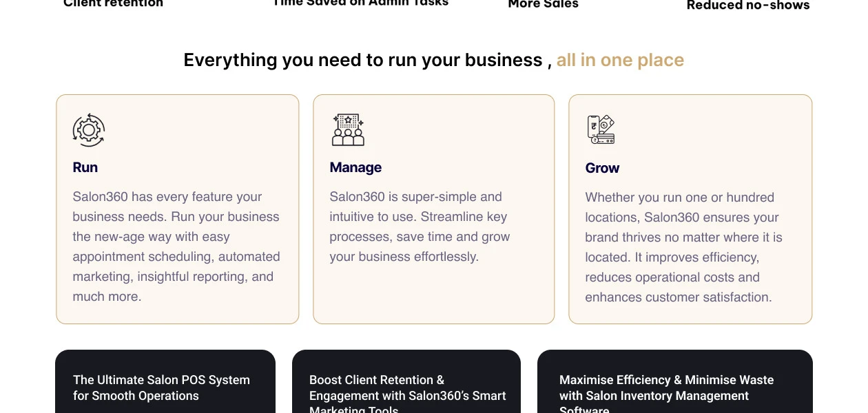The image size is (868, 413).
Task: Click the Run gear cycle icon
Action: (x=89, y=130)
